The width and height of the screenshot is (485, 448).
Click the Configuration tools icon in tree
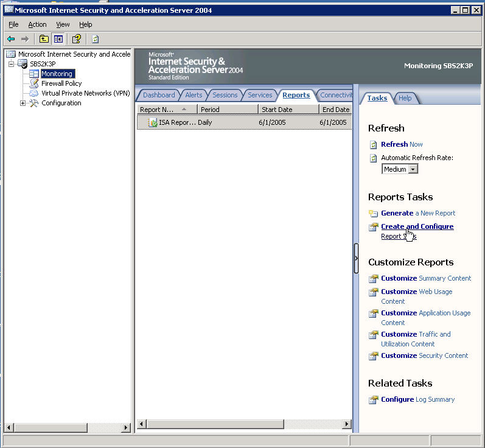pos(34,103)
